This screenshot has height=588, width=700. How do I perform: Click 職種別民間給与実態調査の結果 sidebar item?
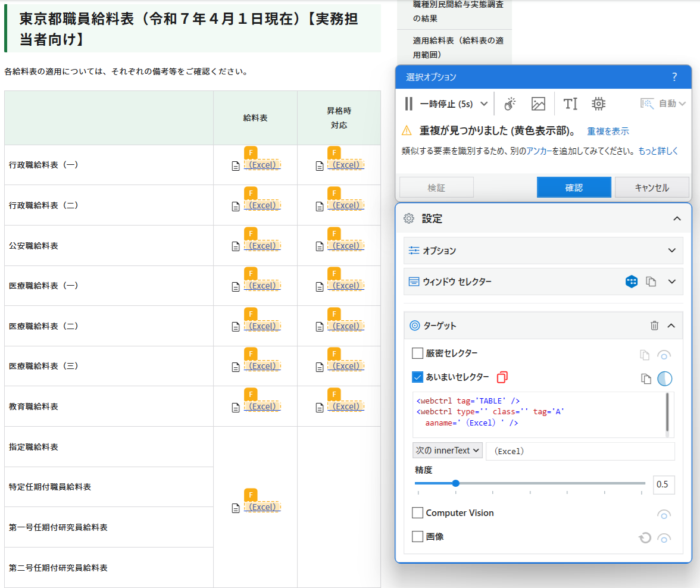point(458,11)
